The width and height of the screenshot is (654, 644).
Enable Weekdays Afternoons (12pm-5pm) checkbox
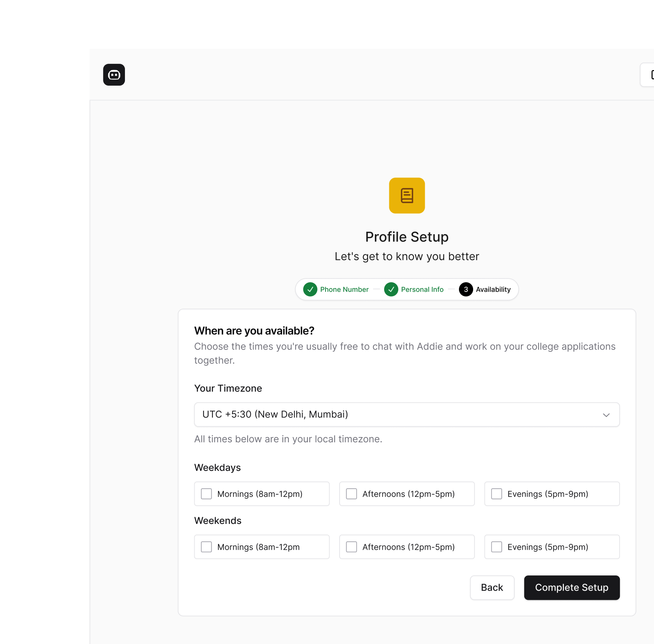click(351, 494)
